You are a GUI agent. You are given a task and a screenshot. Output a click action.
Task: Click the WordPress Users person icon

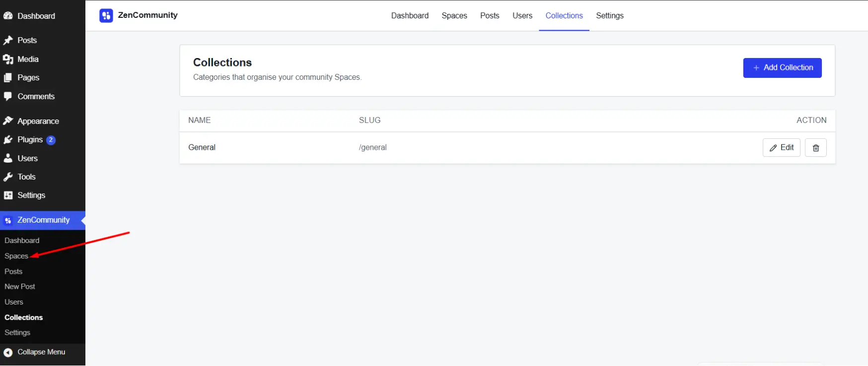pos(8,159)
